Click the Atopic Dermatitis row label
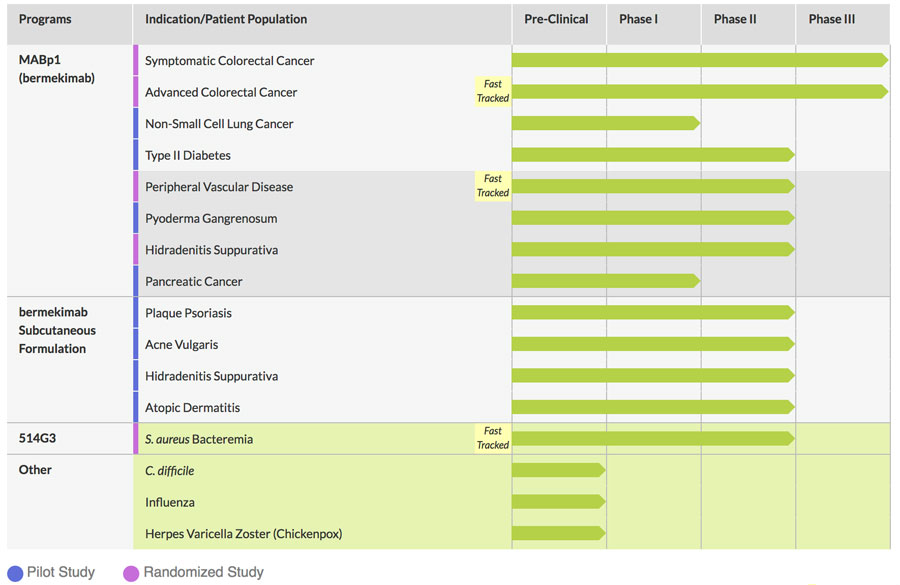 coord(192,408)
